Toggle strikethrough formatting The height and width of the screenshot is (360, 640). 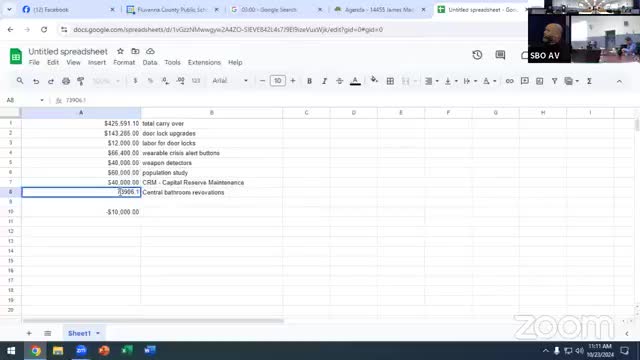pos(339,81)
